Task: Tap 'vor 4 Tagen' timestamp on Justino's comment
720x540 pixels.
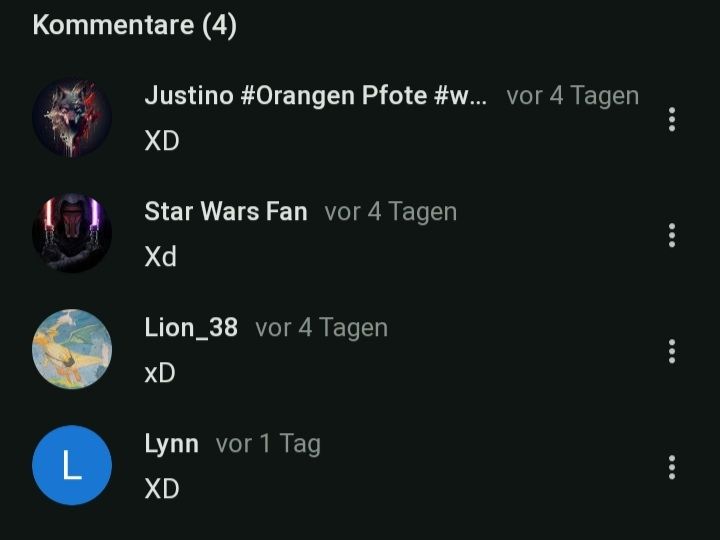Action: pyautogui.click(x=573, y=96)
